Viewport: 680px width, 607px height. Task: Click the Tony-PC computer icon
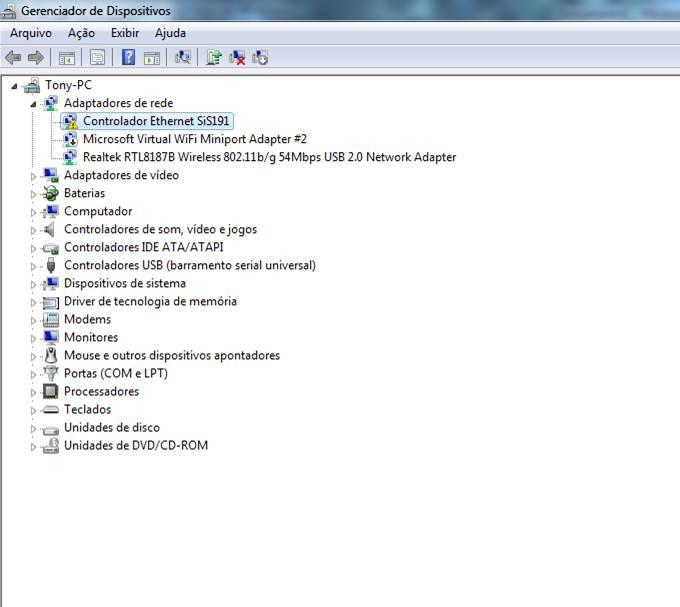32,85
